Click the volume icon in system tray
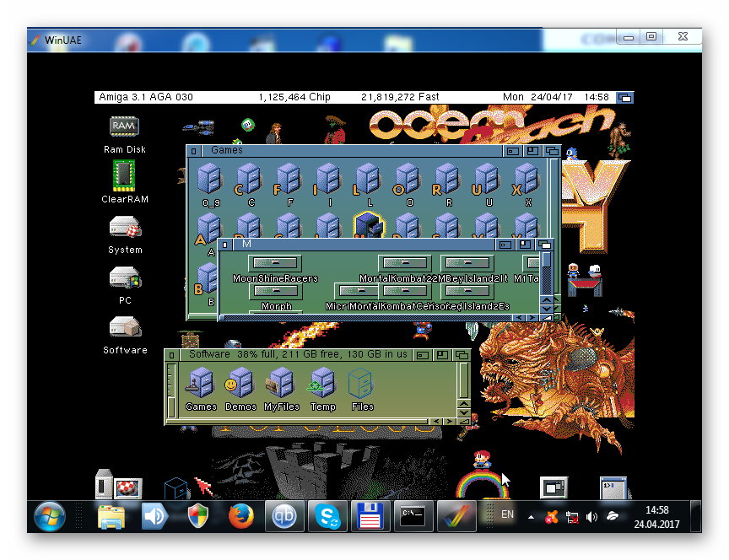729x560 pixels. [591, 517]
